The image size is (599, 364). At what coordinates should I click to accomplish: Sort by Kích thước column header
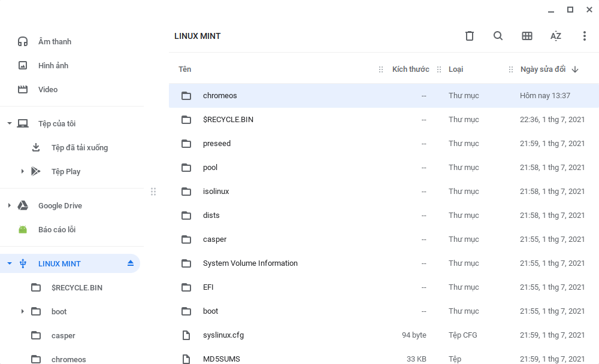point(411,69)
